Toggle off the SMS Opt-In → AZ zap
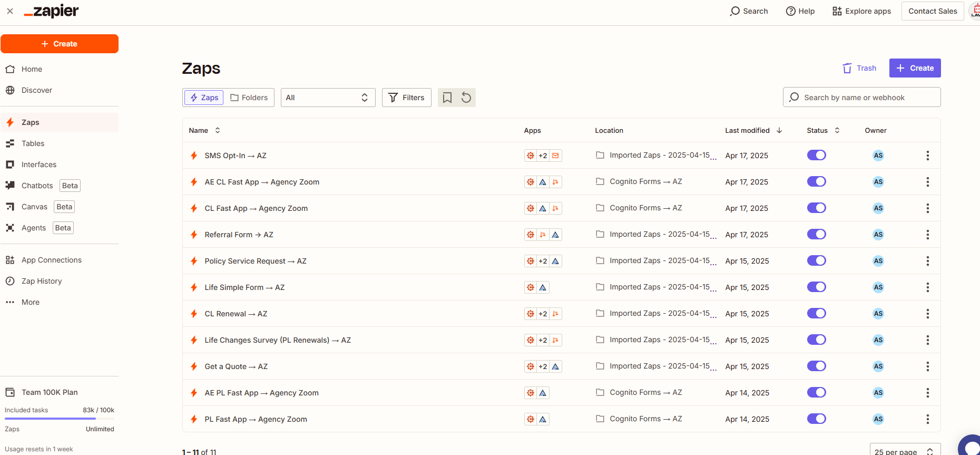The height and width of the screenshot is (455, 980). 816,155
